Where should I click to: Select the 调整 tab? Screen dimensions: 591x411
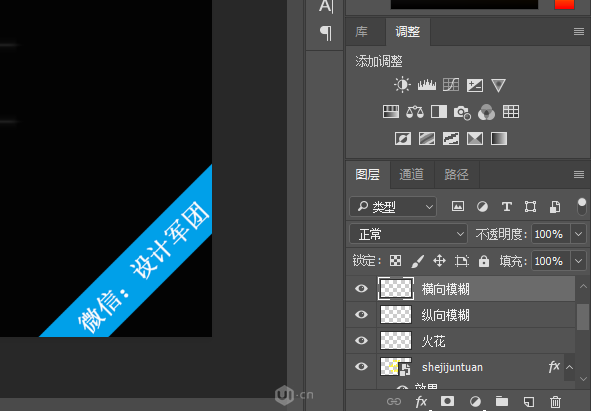(408, 32)
